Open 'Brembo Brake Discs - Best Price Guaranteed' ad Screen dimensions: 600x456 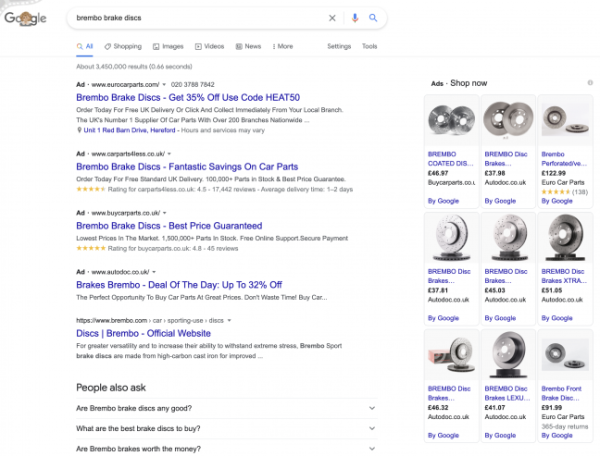168,226
